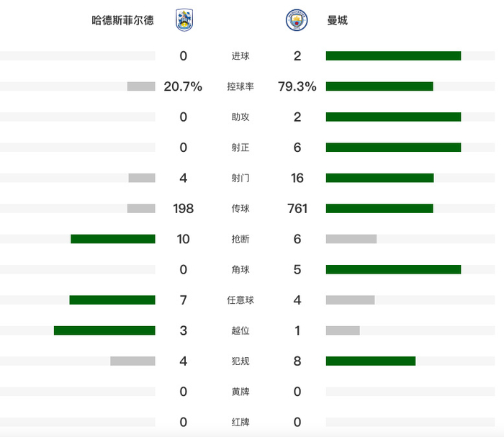Click Huddersfield's green 抢断 tackles bar
This screenshot has width=504, height=437.
[113, 239]
